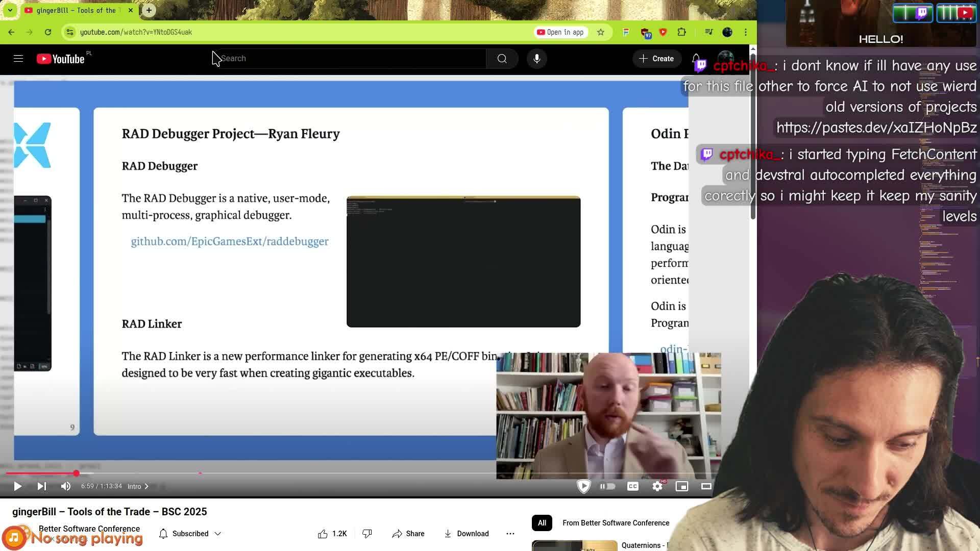Select the All filter chip

(542, 523)
